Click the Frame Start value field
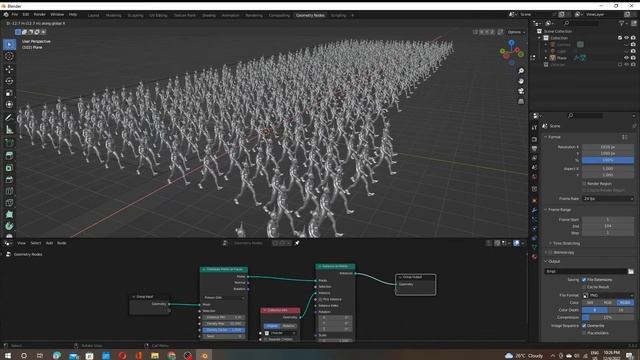 608,220
